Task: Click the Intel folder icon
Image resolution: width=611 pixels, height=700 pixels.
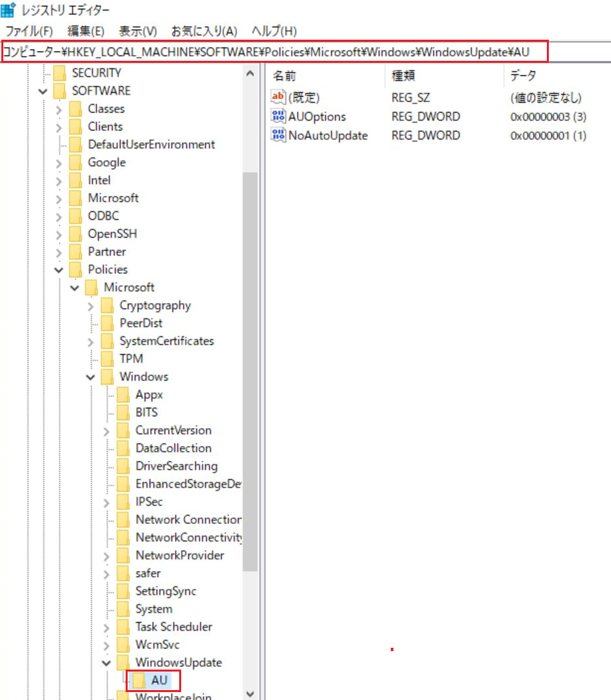Action: pos(75,180)
